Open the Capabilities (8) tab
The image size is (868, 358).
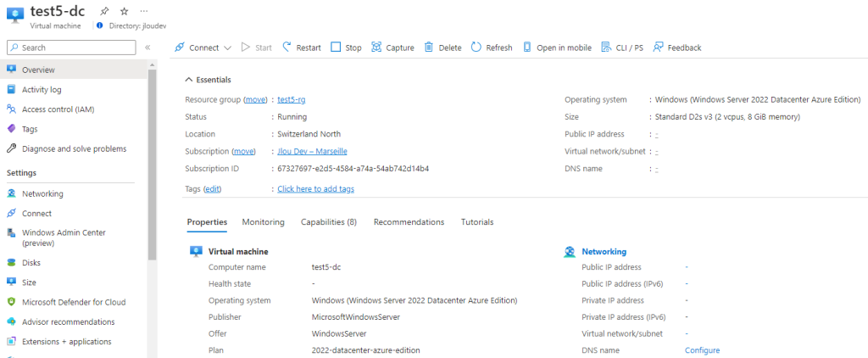[329, 222]
